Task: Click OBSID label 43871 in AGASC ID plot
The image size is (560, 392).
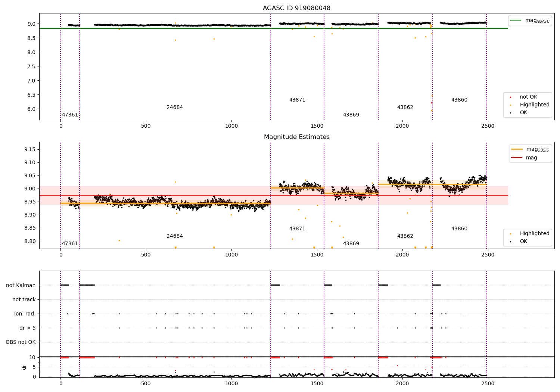Action: (x=297, y=100)
